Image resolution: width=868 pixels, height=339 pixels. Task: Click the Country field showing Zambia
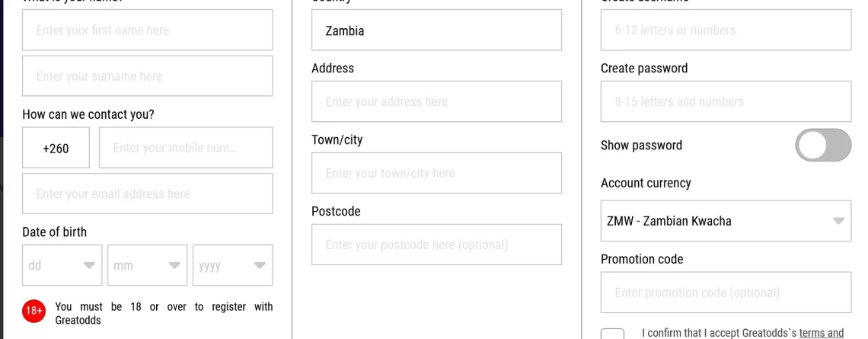[x=436, y=30]
